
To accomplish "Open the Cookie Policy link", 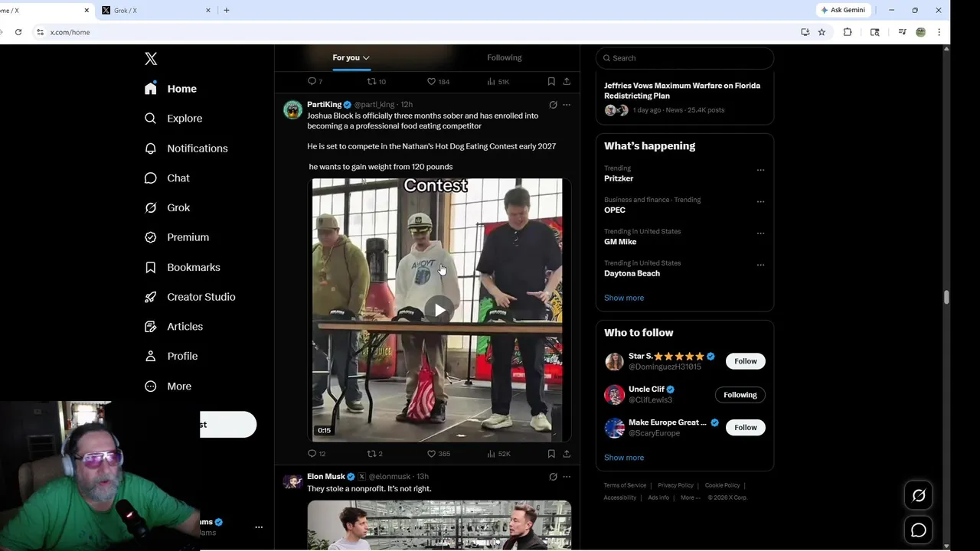I will pos(722,485).
